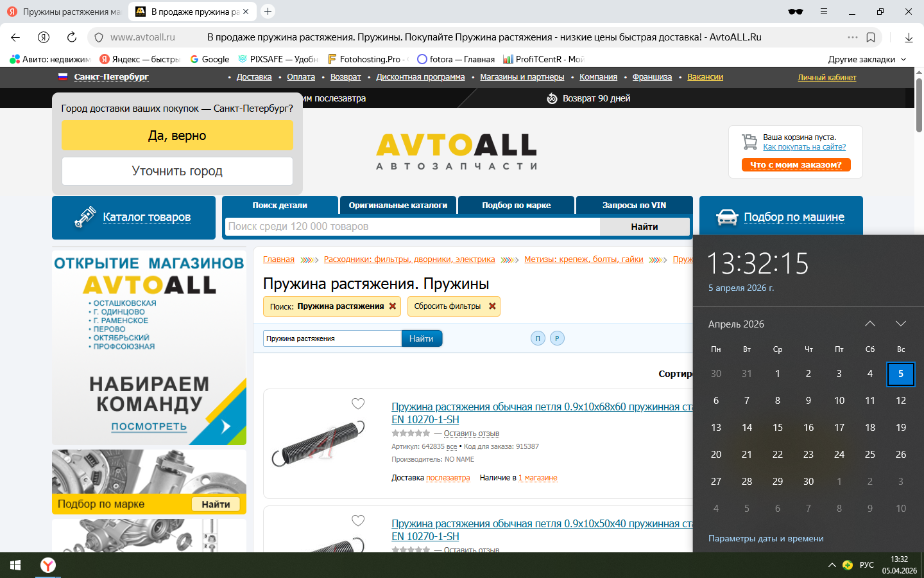Select date 15 in the calendar
Screen dimensions: 924x578
778,427
